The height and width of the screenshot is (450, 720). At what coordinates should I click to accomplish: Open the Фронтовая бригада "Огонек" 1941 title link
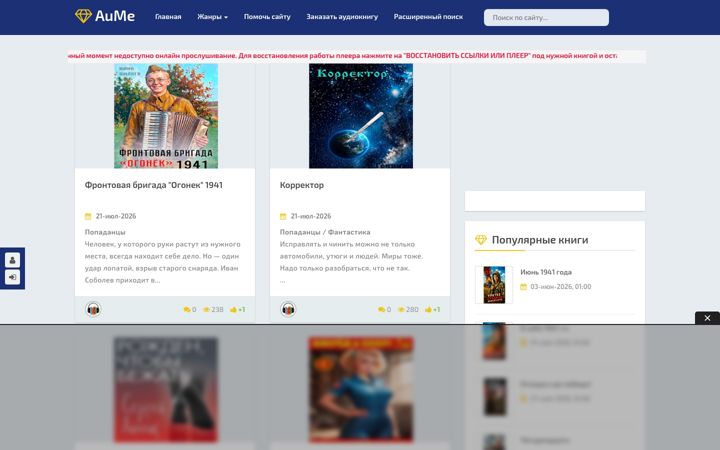point(153,185)
